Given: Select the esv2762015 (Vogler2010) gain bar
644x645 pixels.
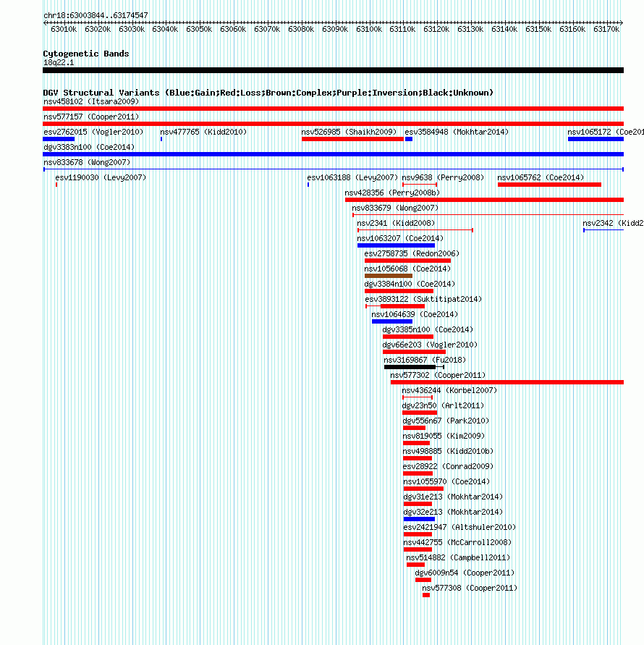Looking at the screenshot, I should (x=59, y=139).
